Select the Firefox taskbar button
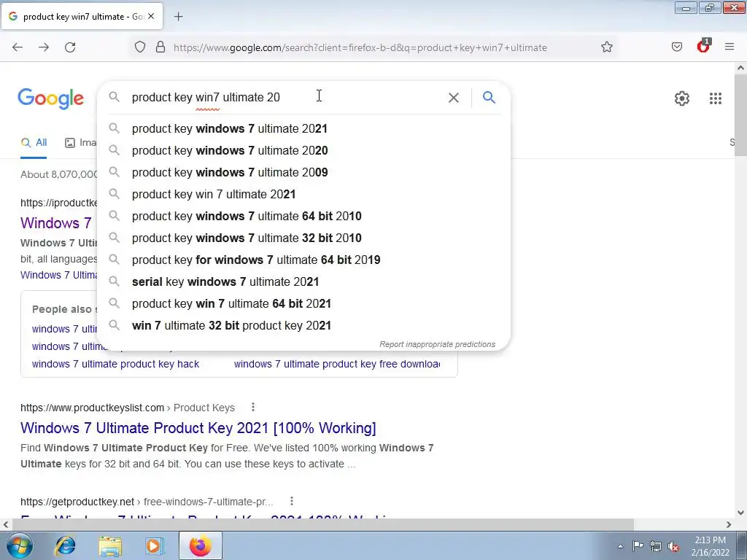Viewport: 747px width, 560px height. pos(200,545)
